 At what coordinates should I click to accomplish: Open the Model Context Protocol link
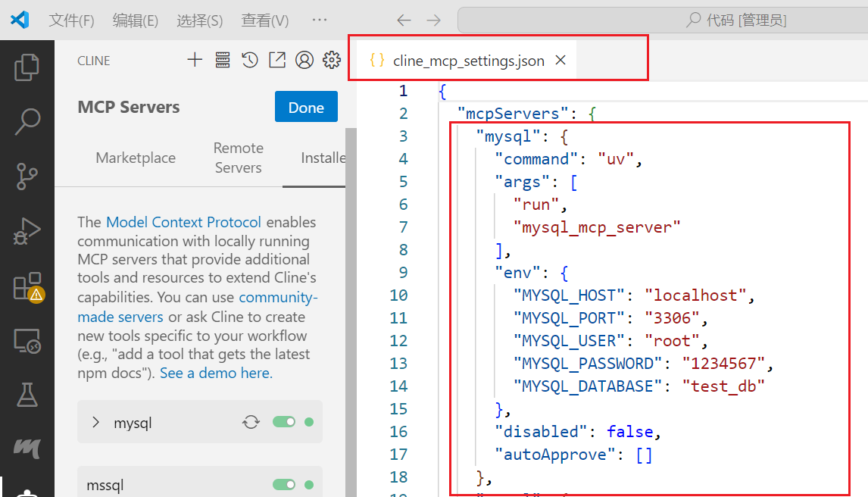coord(183,222)
